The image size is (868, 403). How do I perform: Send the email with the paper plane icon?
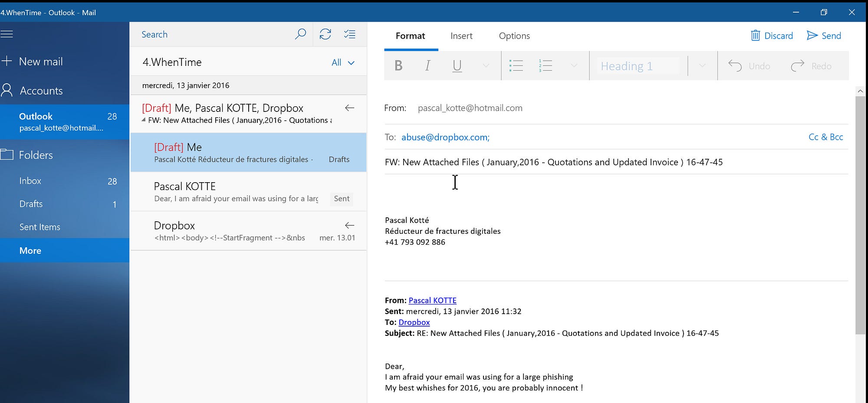(x=812, y=36)
